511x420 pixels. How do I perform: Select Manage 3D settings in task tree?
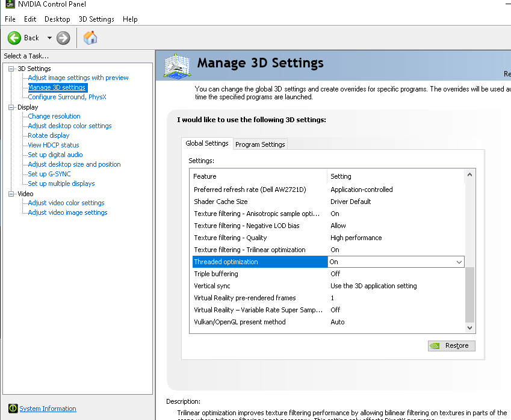pos(57,87)
